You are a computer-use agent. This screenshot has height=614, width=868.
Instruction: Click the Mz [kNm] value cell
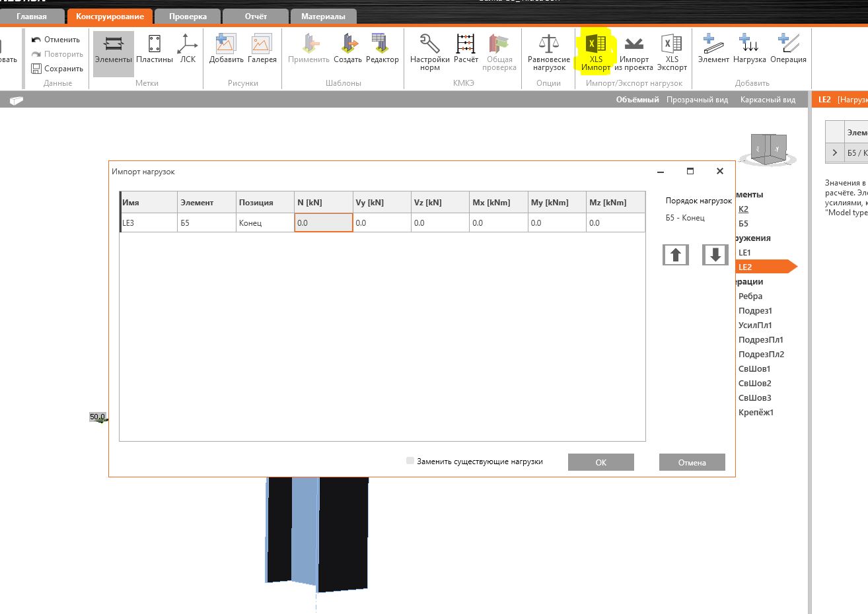[x=616, y=222]
